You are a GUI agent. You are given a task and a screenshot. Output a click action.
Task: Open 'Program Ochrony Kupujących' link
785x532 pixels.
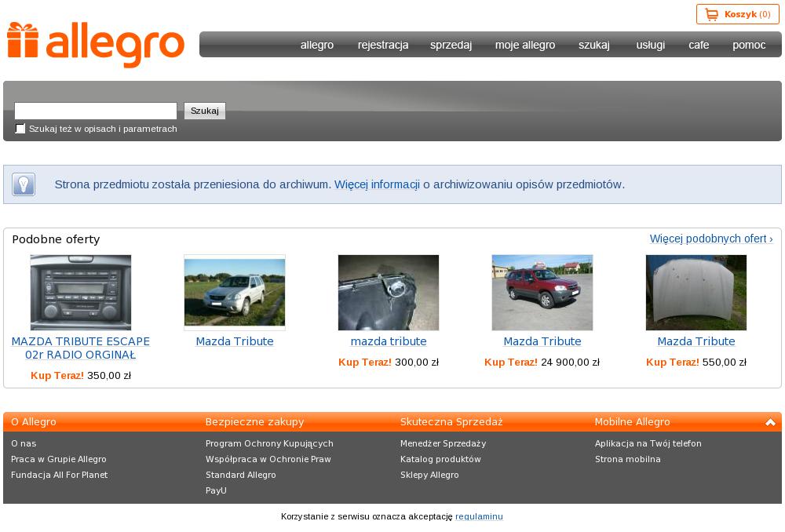coord(269,443)
